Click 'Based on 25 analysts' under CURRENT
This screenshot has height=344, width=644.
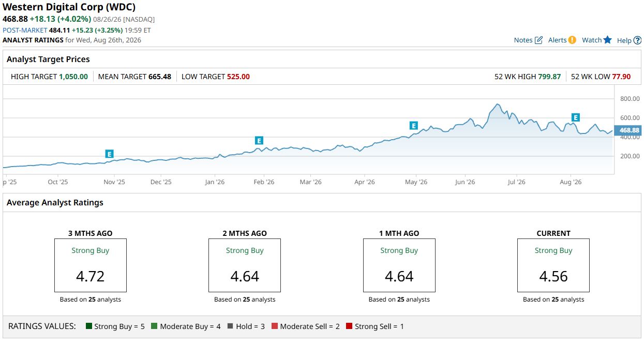pyautogui.click(x=553, y=300)
